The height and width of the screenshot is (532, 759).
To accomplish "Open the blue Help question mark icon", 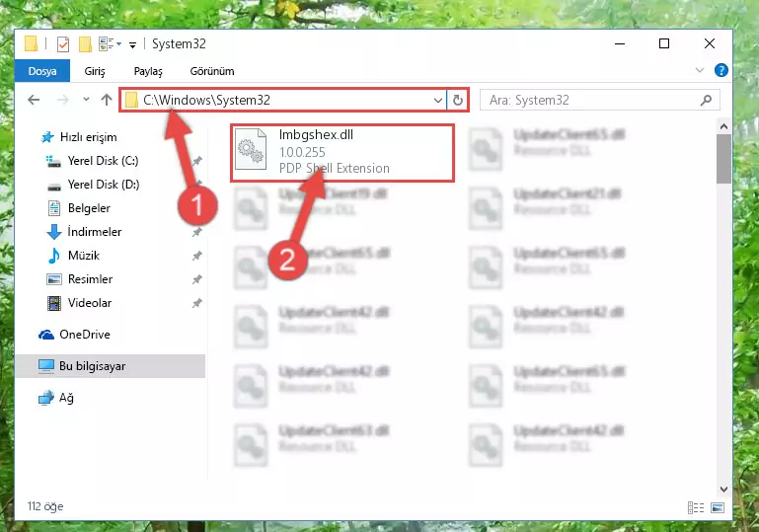I will click(x=721, y=71).
